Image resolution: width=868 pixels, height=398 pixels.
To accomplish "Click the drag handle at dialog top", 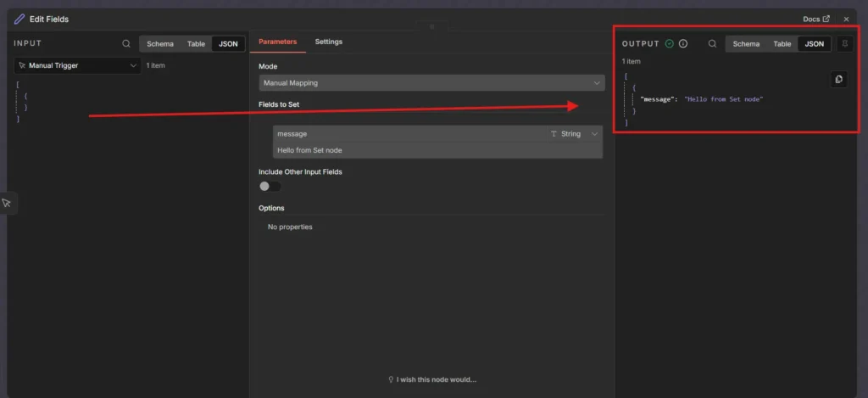I will (x=432, y=26).
